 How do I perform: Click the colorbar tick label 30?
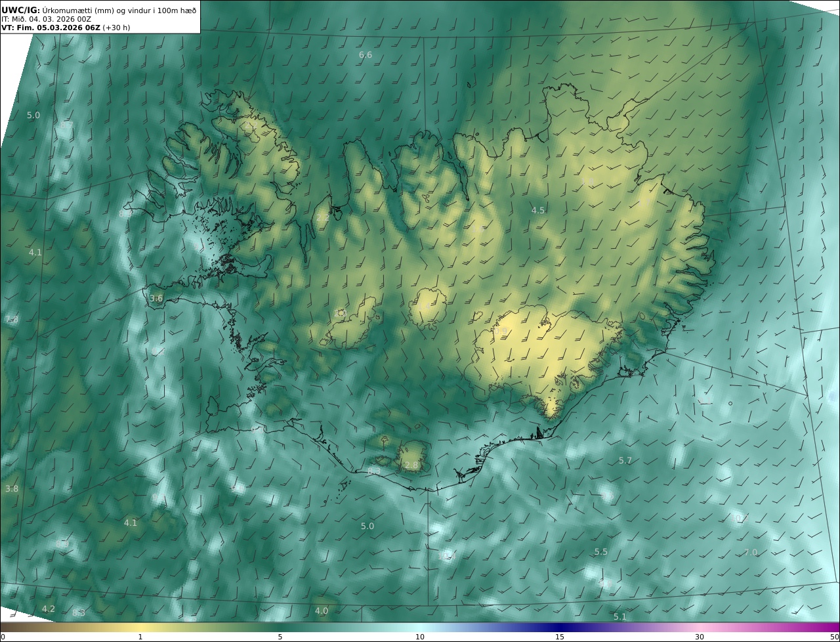pos(700,637)
